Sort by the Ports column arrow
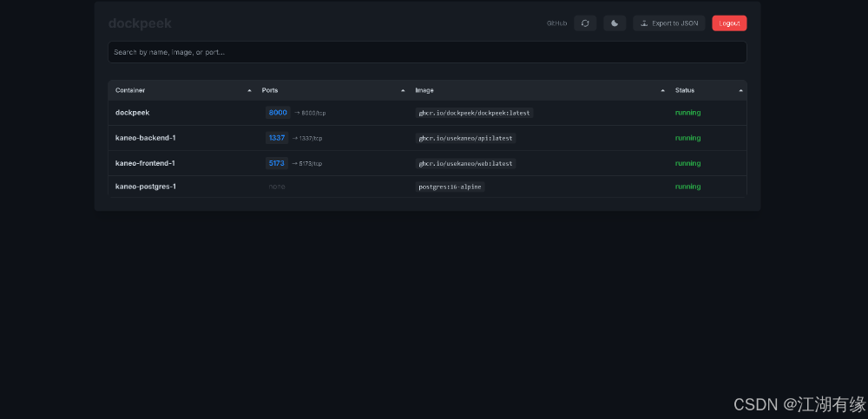 pos(403,90)
